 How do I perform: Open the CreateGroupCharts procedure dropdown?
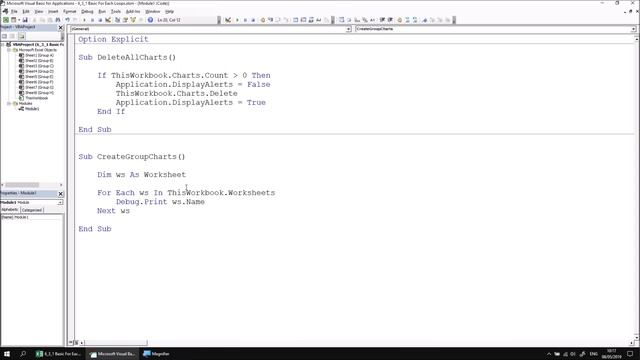[x=633, y=29]
